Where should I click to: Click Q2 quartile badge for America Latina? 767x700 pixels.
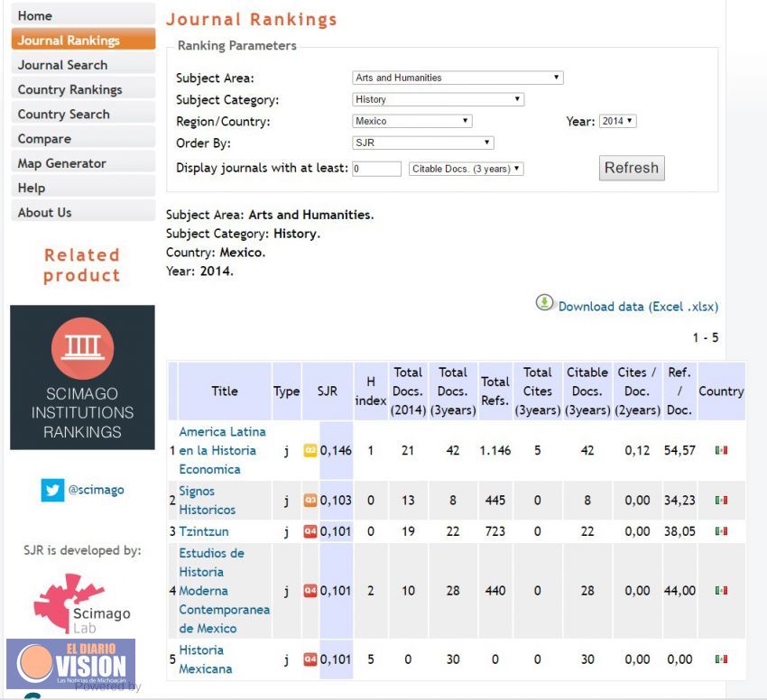tap(310, 450)
